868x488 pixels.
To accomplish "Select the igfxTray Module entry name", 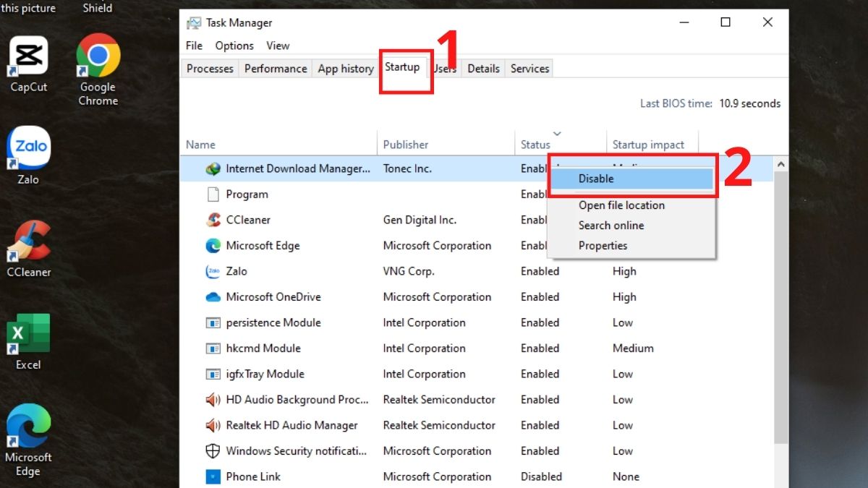I will pyautogui.click(x=265, y=374).
